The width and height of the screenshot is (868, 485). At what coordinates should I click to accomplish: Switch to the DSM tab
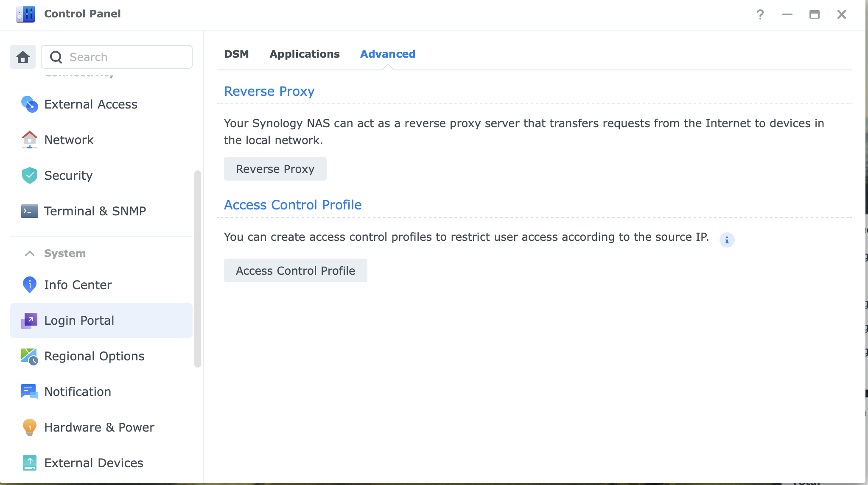tap(236, 54)
